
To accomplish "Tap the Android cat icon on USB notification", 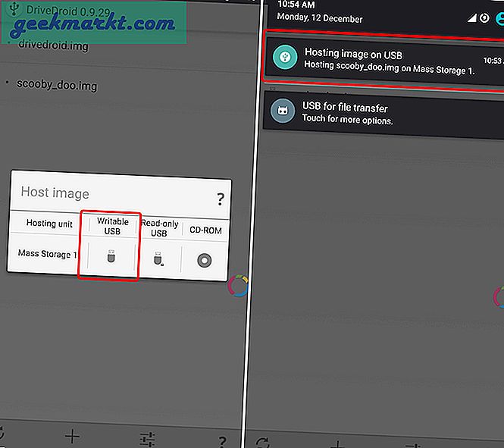I will click(x=283, y=112).
